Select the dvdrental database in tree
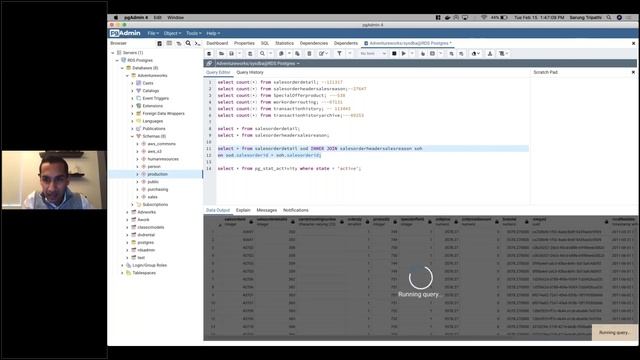 [146, 235]
